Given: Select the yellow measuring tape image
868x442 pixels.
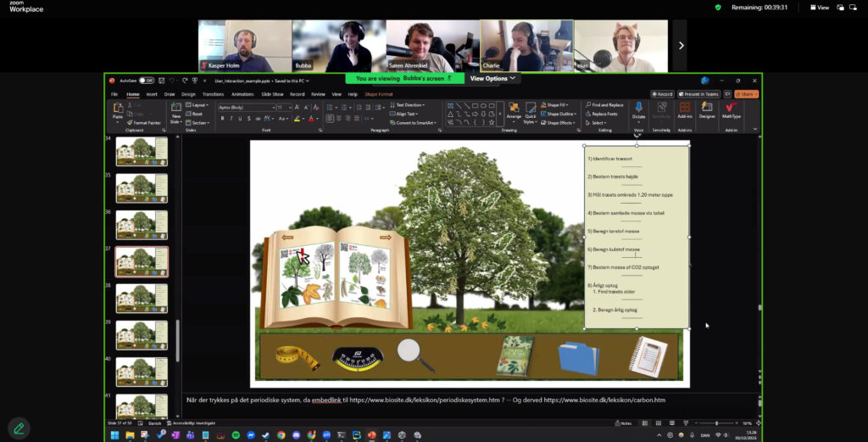Looking at the screenshot, I should [x=297, y=356].
